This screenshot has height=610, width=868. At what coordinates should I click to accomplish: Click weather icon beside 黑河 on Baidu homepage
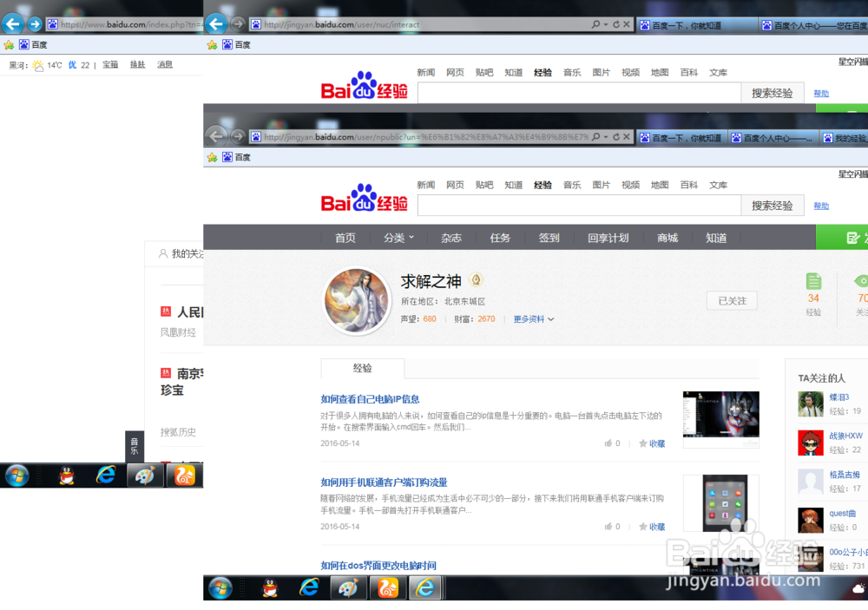(x=37, y=65)
